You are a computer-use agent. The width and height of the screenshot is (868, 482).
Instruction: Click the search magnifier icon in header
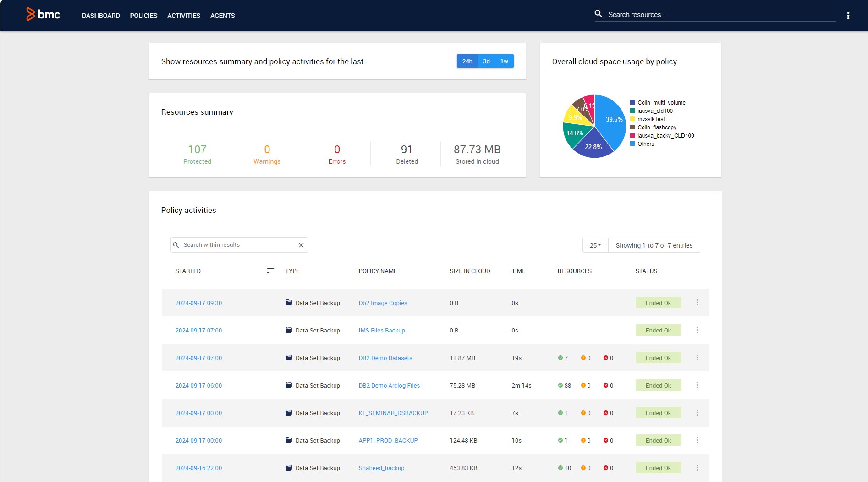(x=598, y=14)
